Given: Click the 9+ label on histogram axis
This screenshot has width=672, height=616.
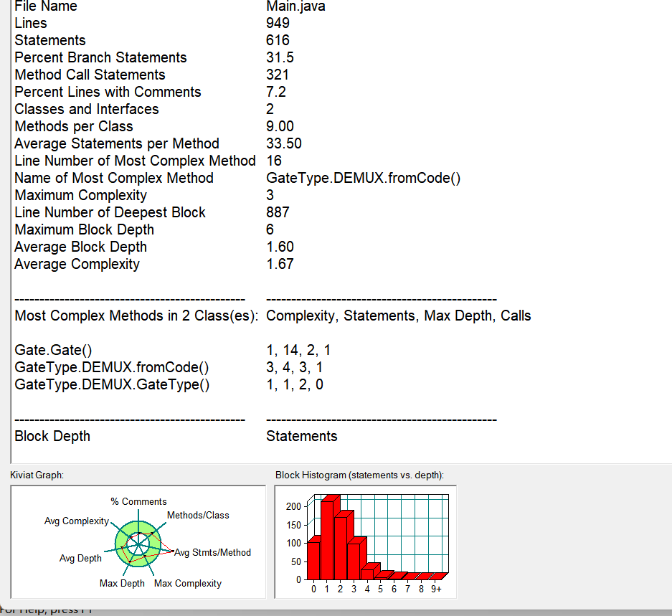Looking at the screenshot, I should [x=436, y=589].
